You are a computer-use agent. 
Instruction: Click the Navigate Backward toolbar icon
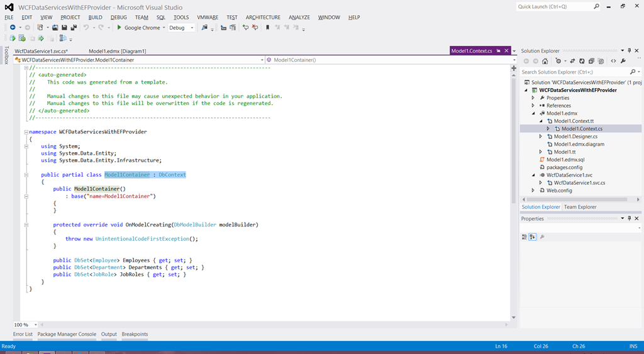pyautogui.click(x=13, y=28)
